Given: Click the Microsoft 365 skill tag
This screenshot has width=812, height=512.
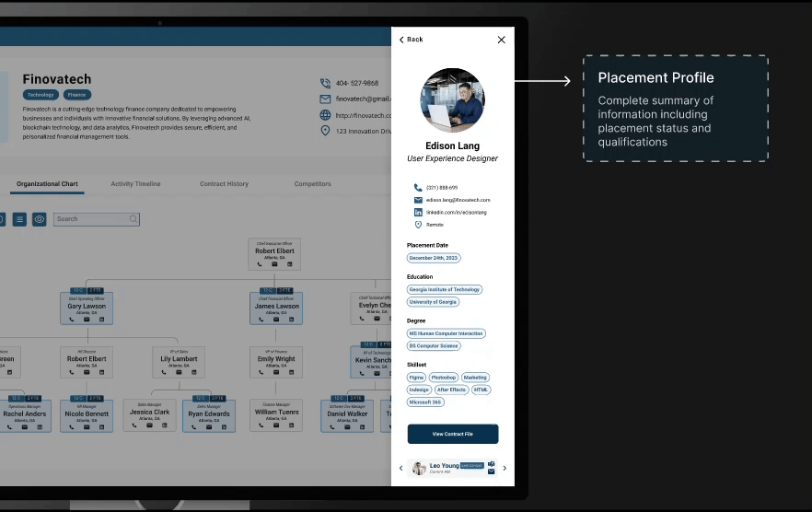Looking at the screenshot, I should click(x=425, y=402).
